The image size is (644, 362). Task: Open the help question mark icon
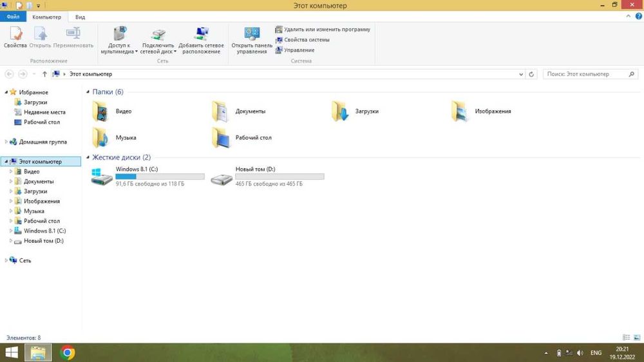pos(639,17)
